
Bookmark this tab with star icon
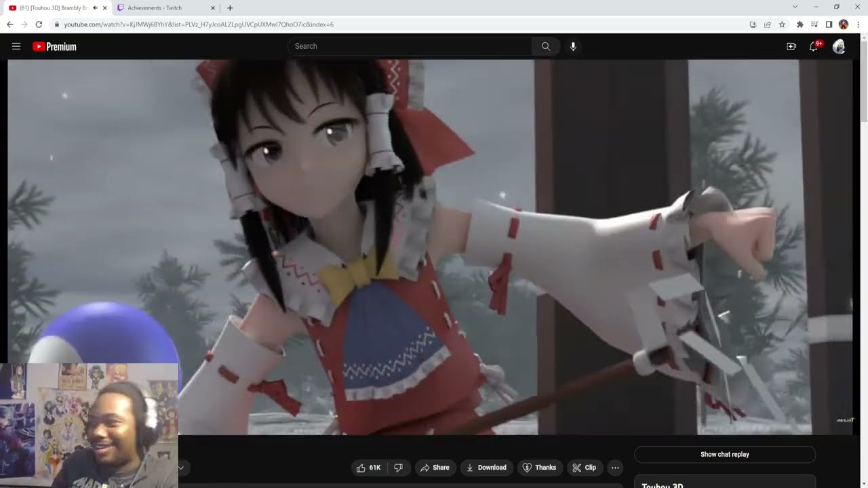[x=782, y=24]
